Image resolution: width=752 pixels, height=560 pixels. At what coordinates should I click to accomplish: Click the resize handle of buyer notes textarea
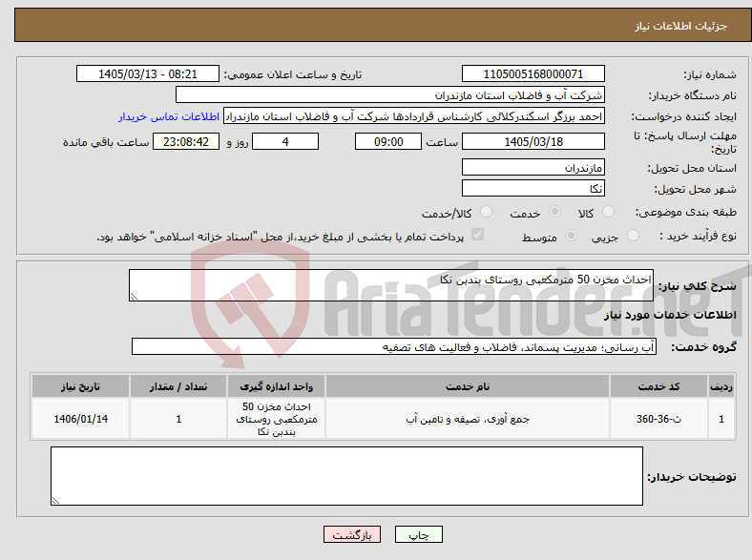(55, 501)
